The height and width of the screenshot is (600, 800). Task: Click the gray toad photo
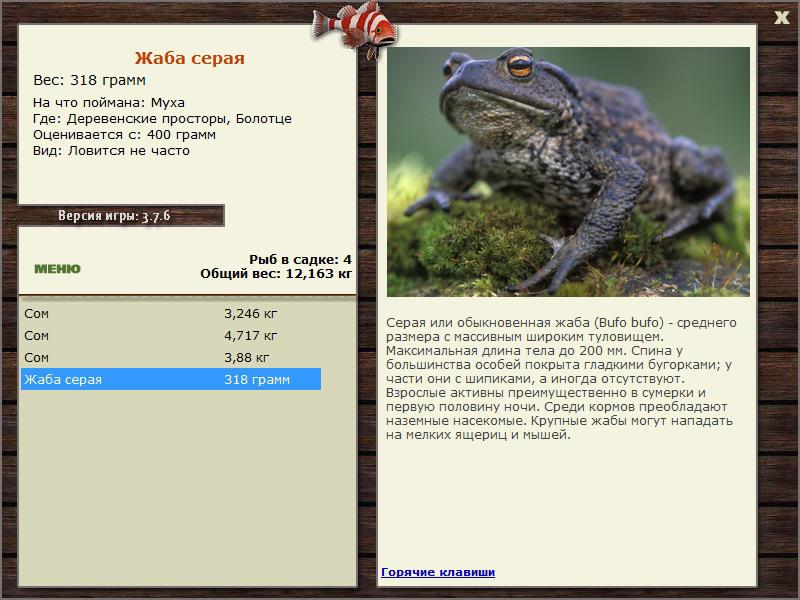pyautogui.click(x=568, y=172)
